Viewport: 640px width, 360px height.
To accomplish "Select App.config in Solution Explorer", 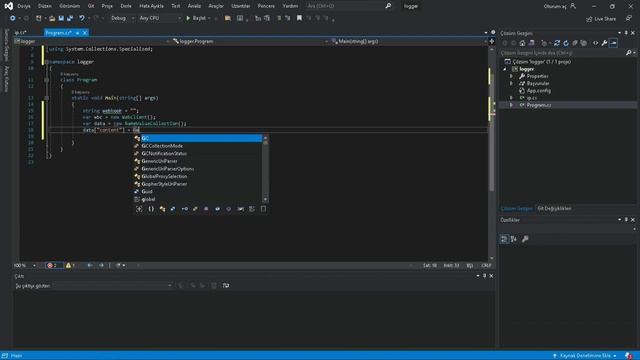I will tap(538, 91).
